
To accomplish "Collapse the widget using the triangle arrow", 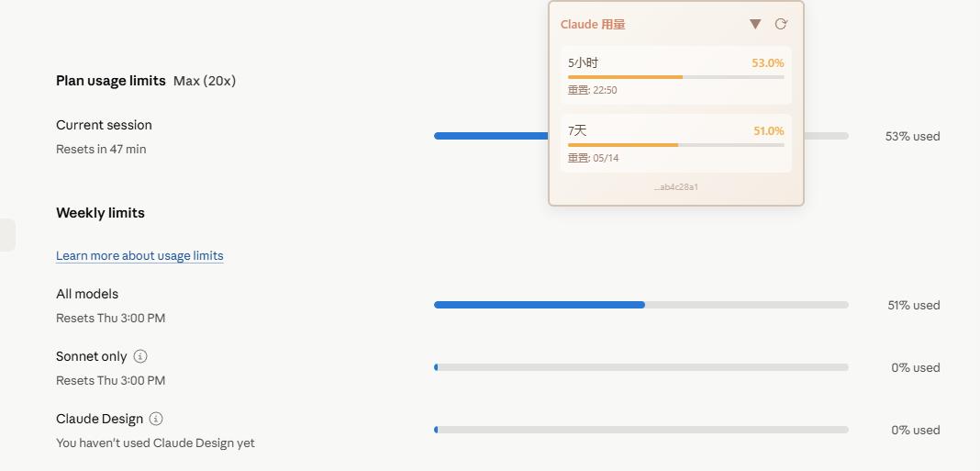I will (x=755, y=25).
